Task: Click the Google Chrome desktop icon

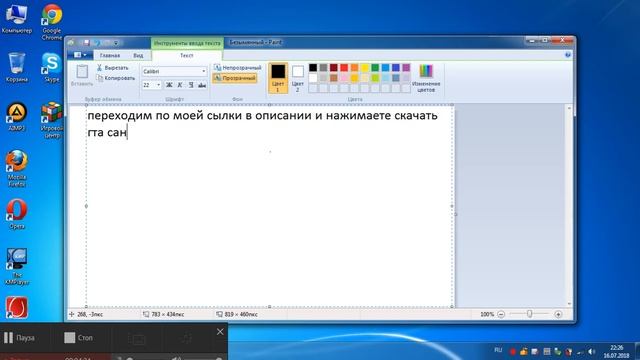Action: 52,22
